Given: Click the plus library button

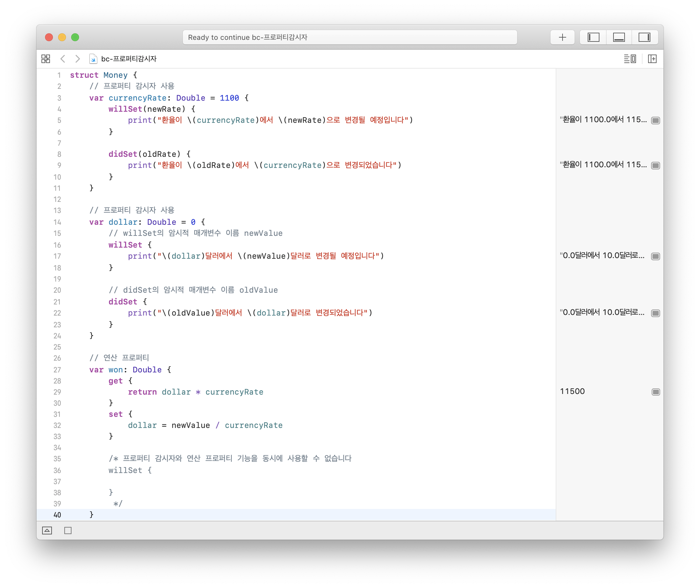Looking at the screenshot, I should point(562,37).
